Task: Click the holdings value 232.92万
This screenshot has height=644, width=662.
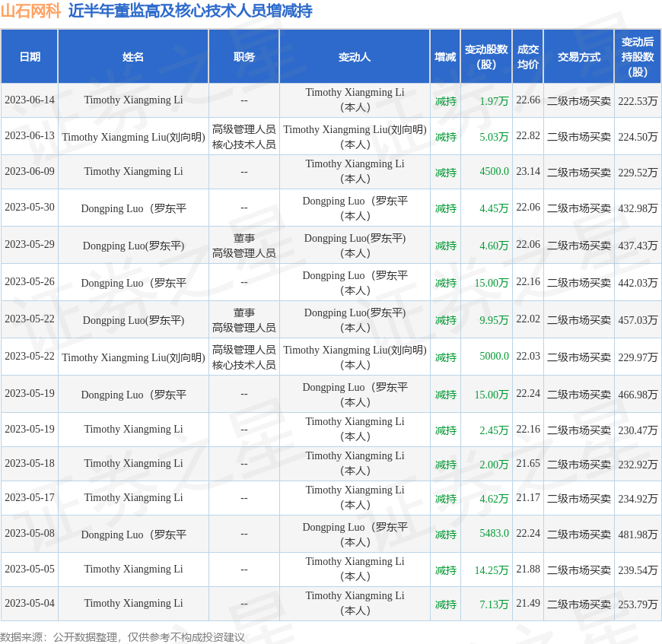Action: (x=638, y=465)
